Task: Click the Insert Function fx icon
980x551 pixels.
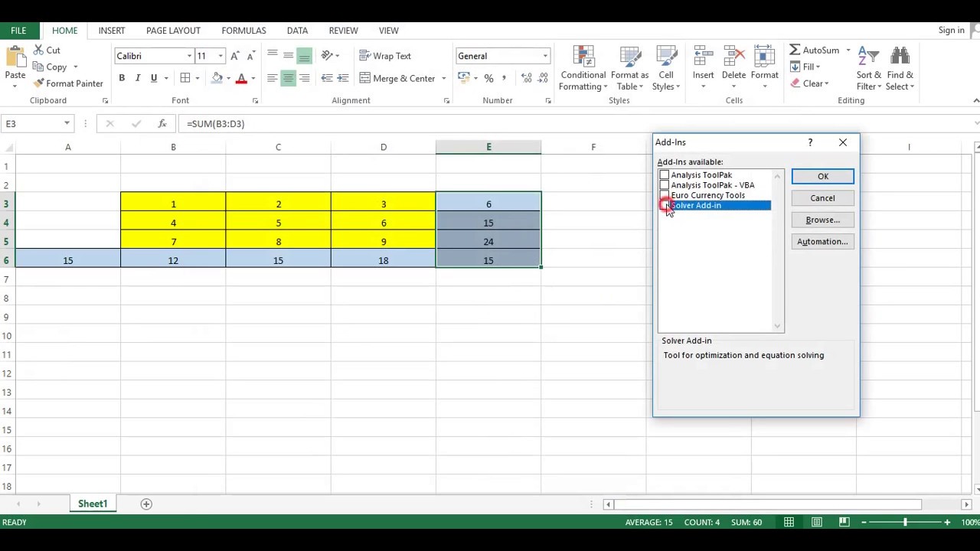Action: click(162, 123)
